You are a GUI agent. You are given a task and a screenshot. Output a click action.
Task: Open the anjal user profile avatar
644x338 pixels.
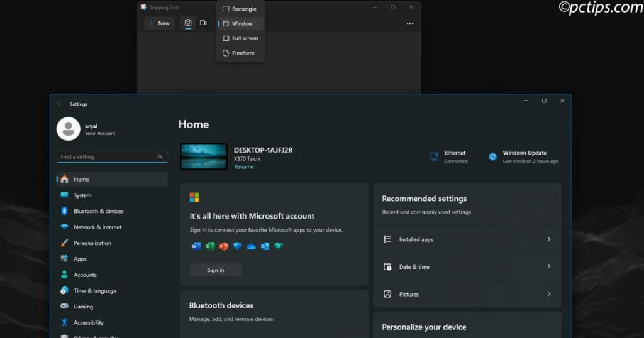pos(68,129)
